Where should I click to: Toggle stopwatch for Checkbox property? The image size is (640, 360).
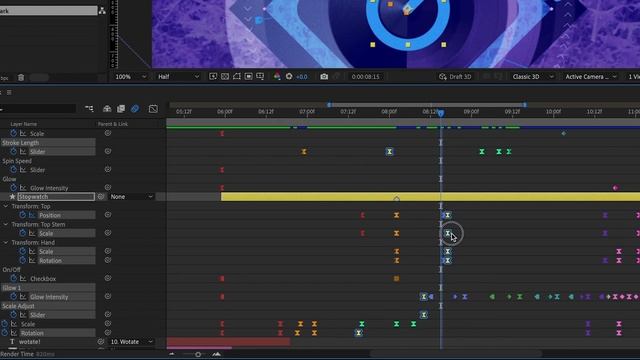tap(13, 278)
